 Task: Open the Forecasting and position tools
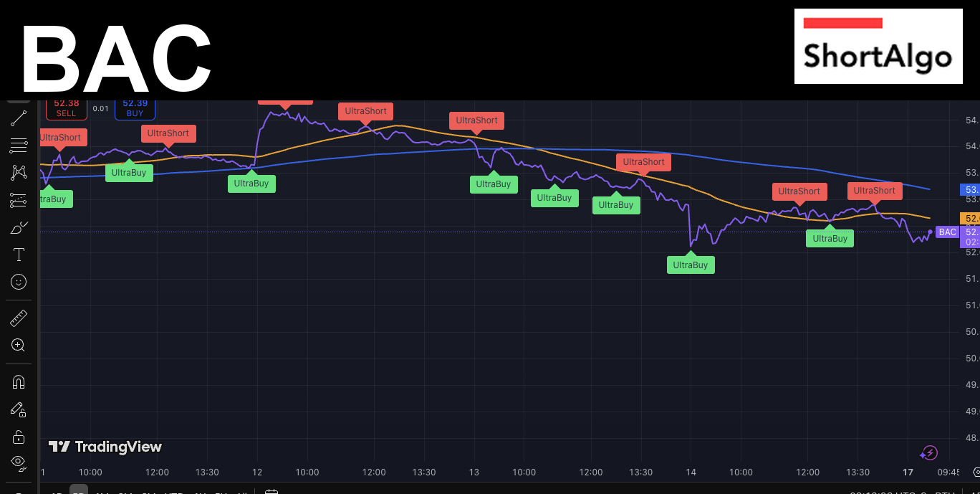click(x=19, y=200)
